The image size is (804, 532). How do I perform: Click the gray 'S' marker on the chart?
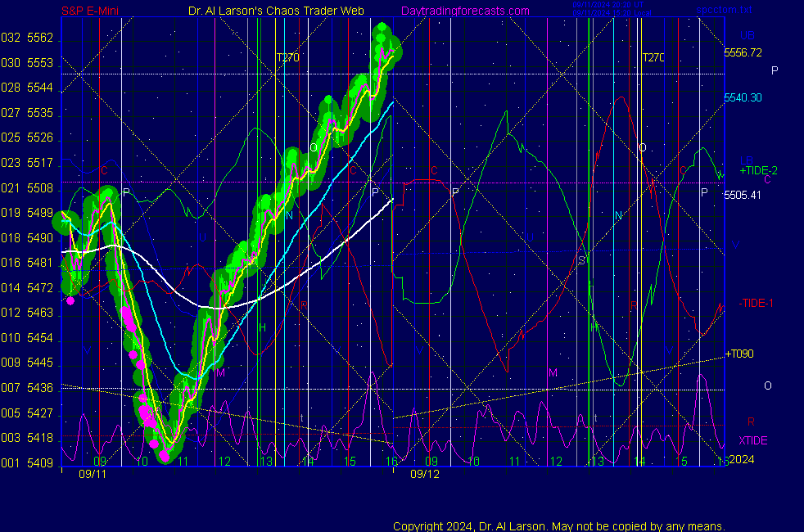581,260
